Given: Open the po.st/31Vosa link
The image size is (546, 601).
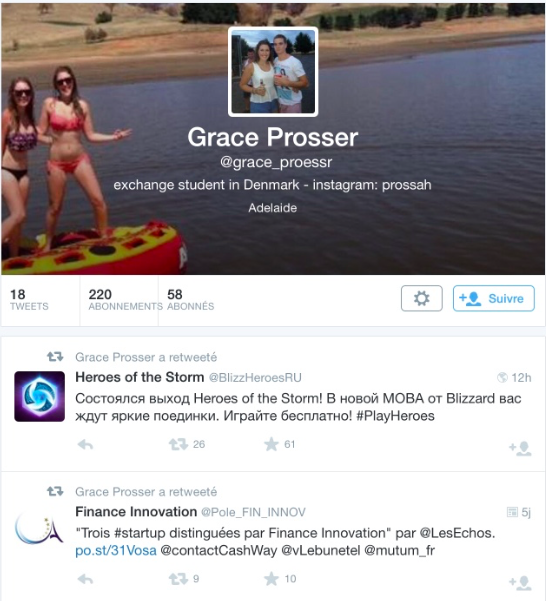Looking at the screenshot, I should click(116, 550).
